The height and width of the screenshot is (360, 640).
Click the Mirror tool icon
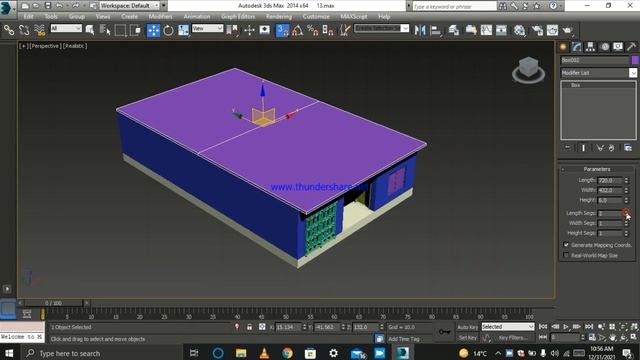click(x=420, y=30)
